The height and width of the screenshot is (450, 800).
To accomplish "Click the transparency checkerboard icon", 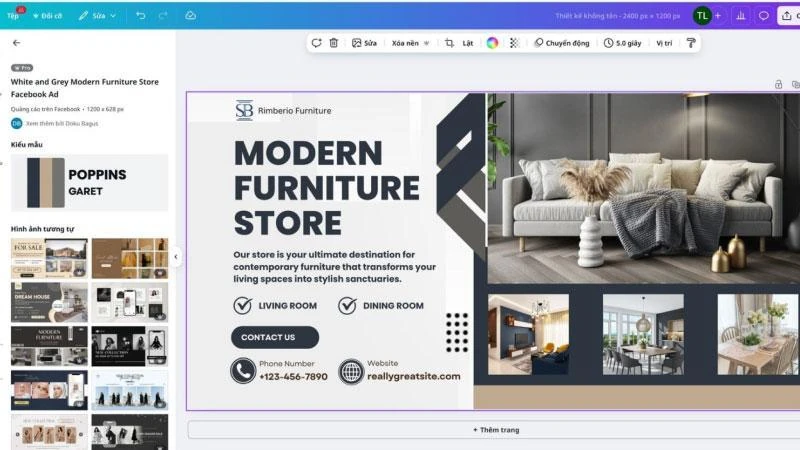I will coord(514,43).
